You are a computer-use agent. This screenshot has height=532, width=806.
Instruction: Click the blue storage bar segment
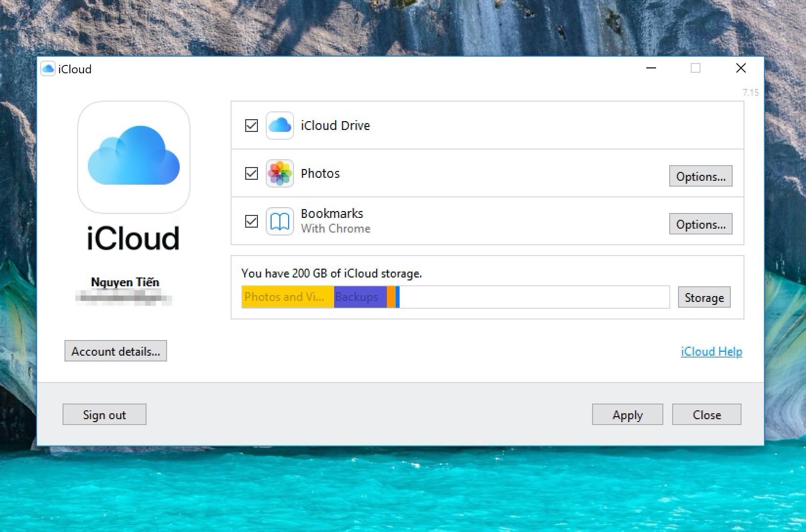pyautogui.click(x=398, y=297)
